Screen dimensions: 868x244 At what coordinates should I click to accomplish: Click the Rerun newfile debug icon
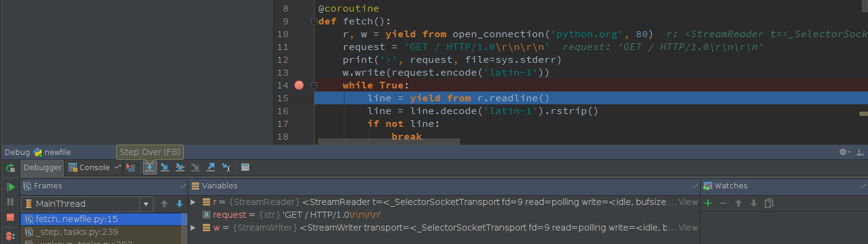(x=10, y=168)
